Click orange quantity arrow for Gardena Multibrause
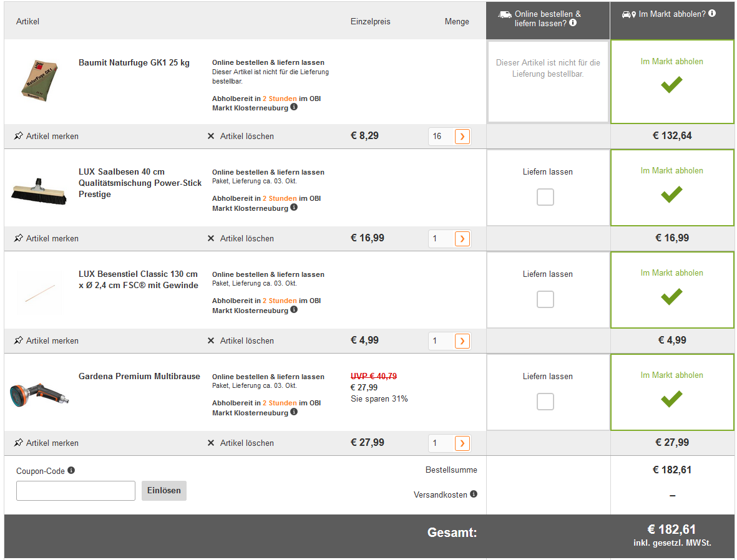This screenshot has width=737, height=560. tap(462, 443)
